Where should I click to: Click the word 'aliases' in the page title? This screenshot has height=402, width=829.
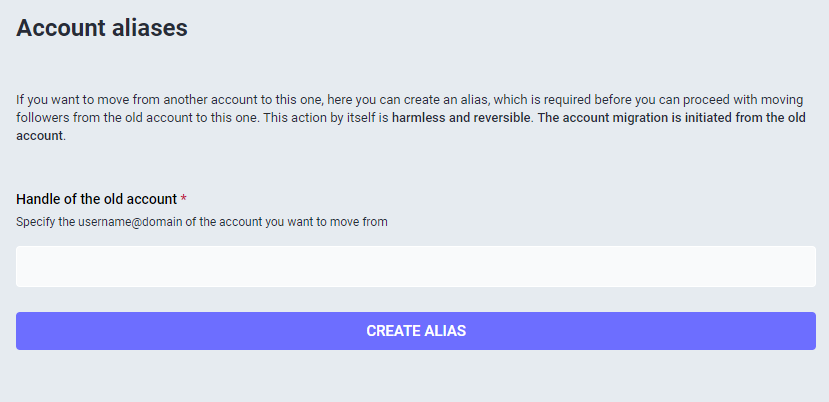149,28
